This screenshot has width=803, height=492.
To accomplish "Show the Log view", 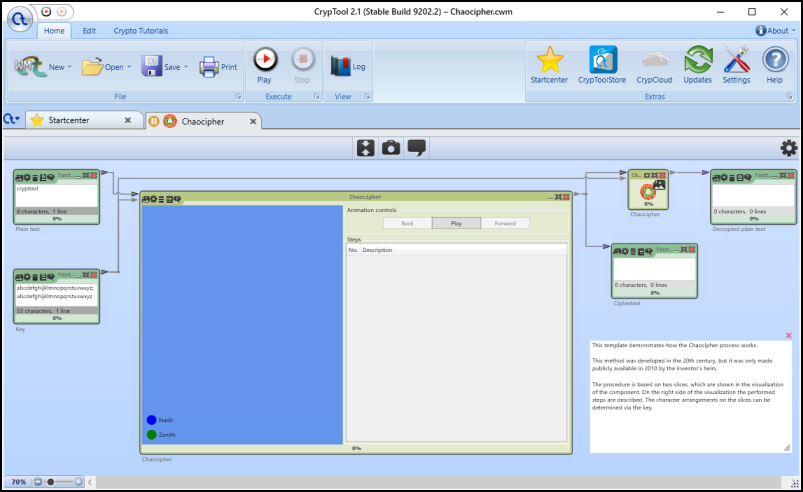I will coord(348,67).
